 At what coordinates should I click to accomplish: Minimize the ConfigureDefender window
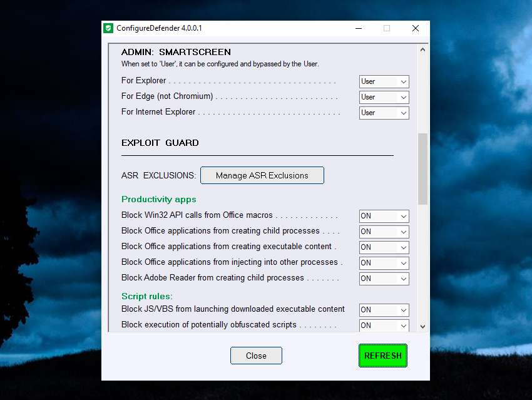click(358, 28)
